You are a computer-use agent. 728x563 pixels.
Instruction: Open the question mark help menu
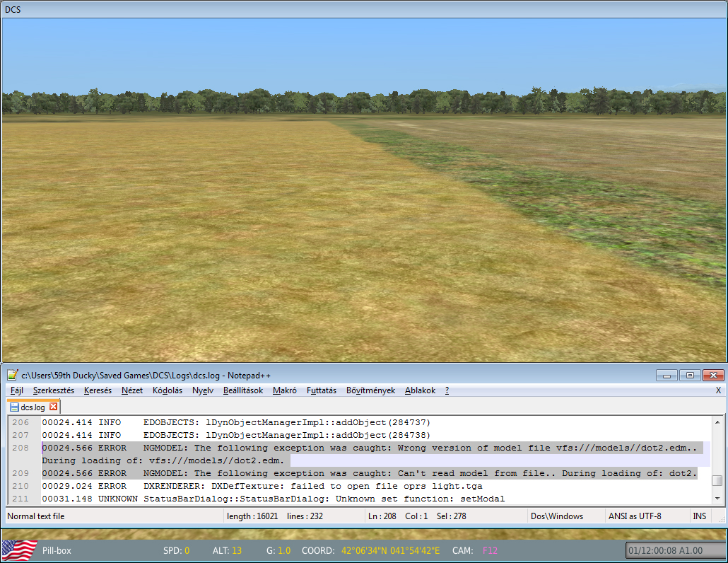pos(447,390)
